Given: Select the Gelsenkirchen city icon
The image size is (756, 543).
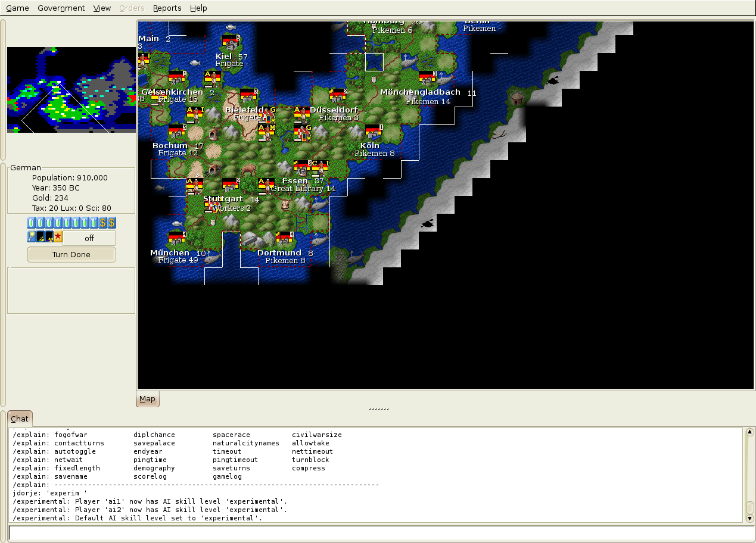Looking at the screenshot, I should click(x=178, y=79).
